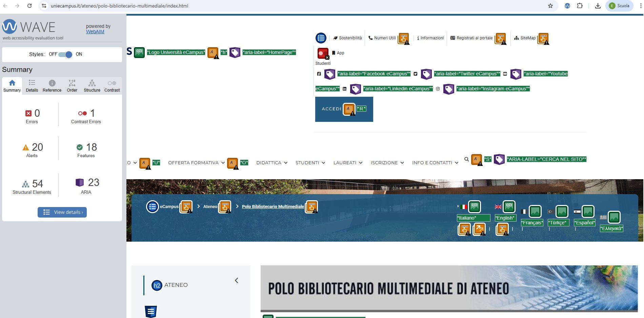Click the Linkedin eCampus icon
Viewport: 644px width, 318px height.
[x=344, y=89]
